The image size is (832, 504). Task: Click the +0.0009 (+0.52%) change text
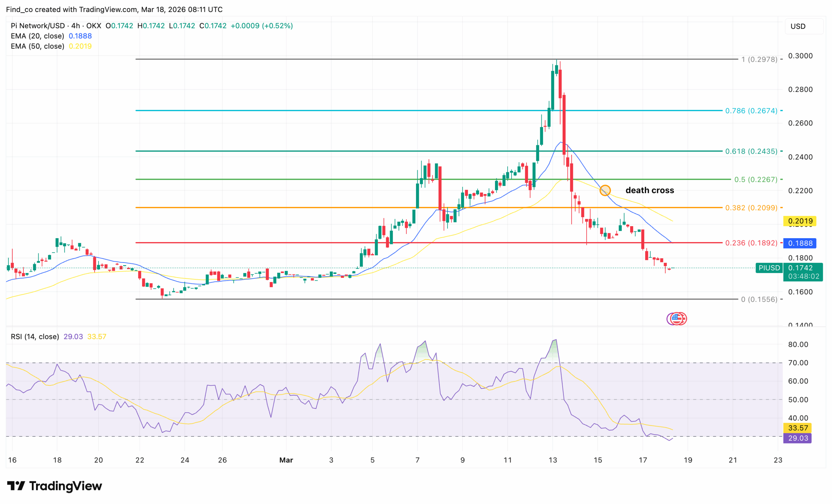pos(262,26)
